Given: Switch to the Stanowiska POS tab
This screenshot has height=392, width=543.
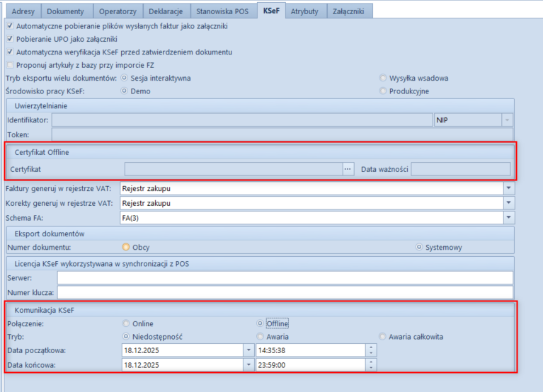Looking at the screenshot, I should [x=224, y=11].
